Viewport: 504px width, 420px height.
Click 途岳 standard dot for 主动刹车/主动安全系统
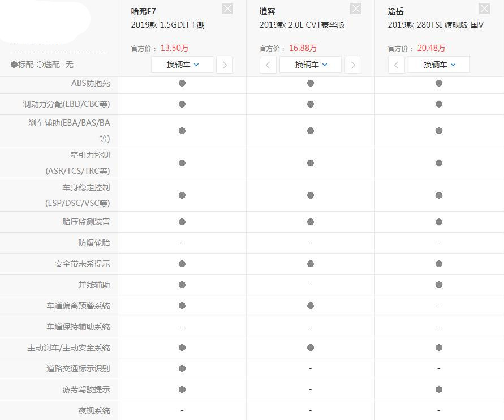439,348
